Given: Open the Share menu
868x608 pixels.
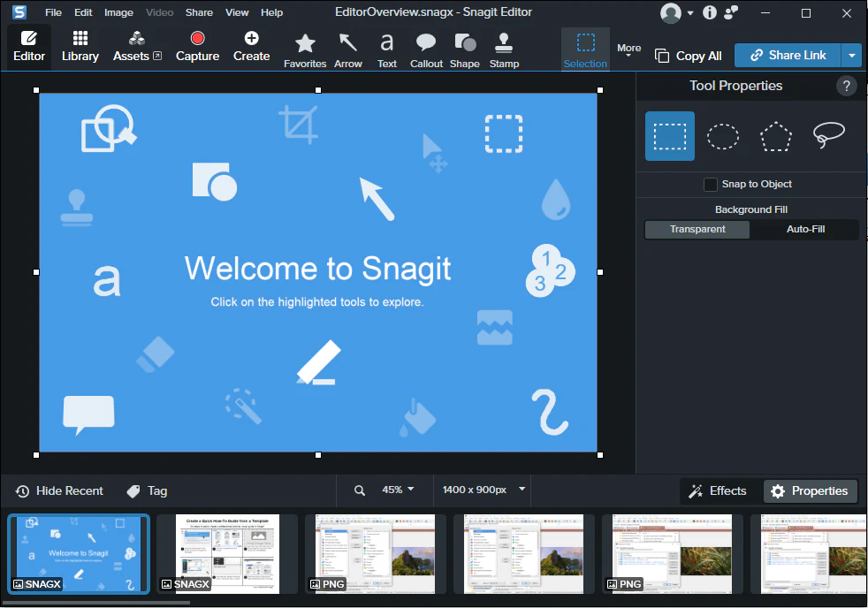Looking at the screenshot, I should (x=199, y=12).
